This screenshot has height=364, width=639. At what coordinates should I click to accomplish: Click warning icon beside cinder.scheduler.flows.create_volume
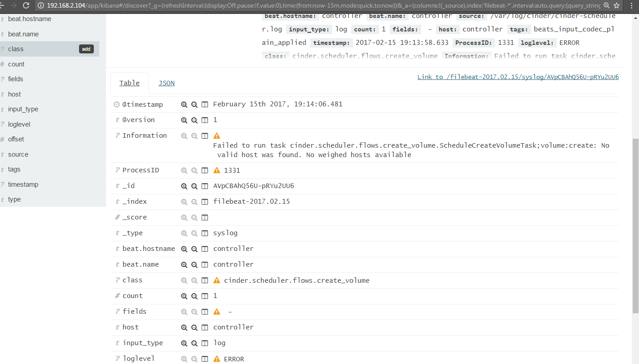click(x=217, y=281)
